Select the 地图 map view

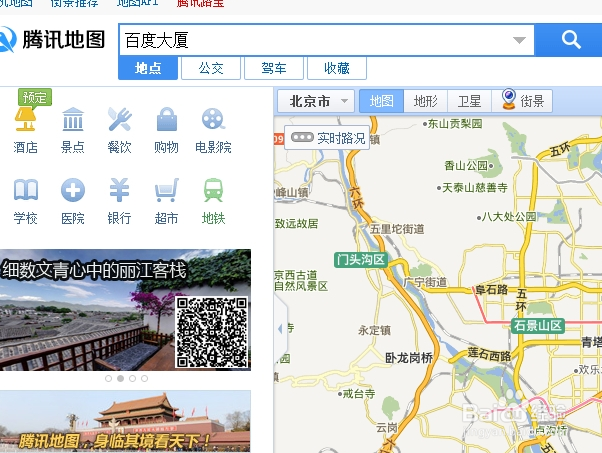381,101
